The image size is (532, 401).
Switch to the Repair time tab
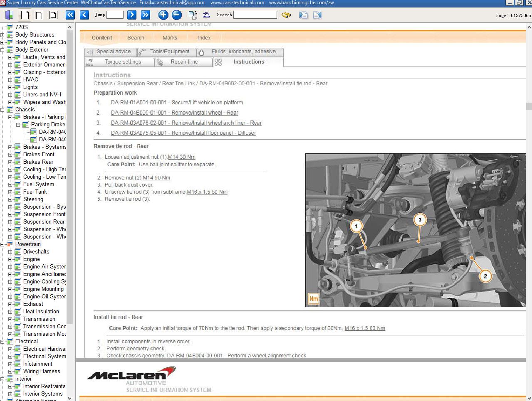click(x=183, y=62)
